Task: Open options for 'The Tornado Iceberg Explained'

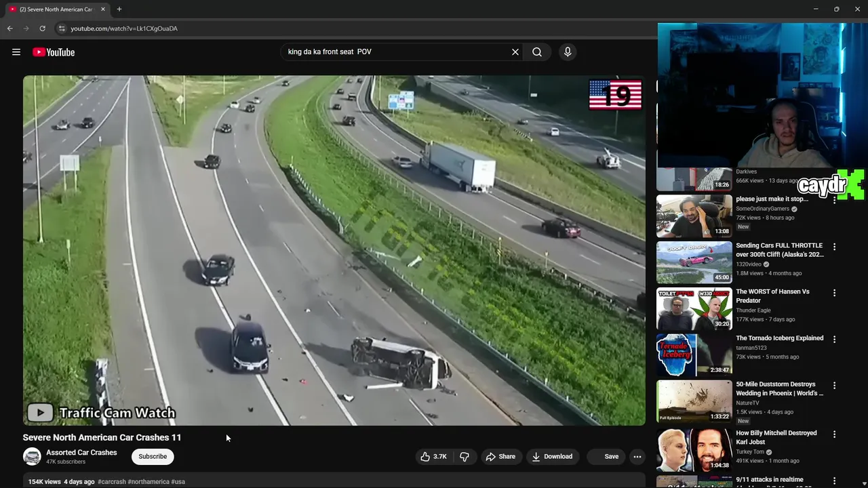Action: click(835, 340)
